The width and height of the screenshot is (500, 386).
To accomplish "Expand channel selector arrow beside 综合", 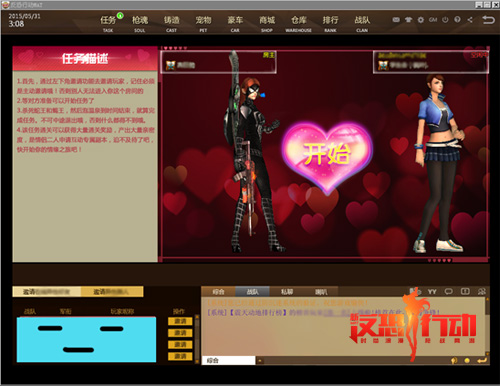I will click(260, 360).
